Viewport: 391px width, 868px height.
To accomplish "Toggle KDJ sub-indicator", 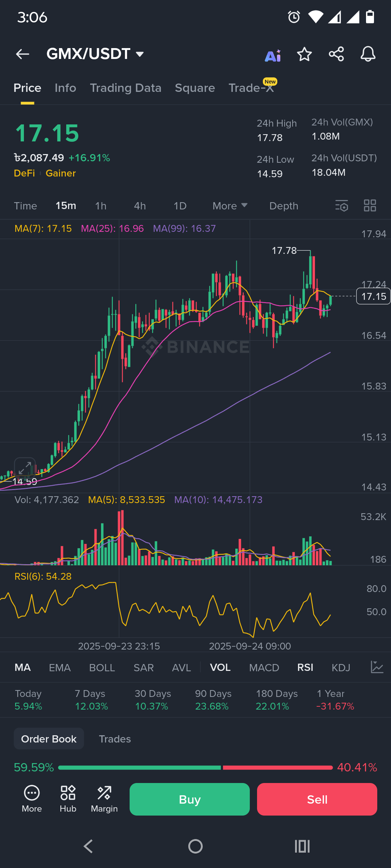I will (341, 667).
